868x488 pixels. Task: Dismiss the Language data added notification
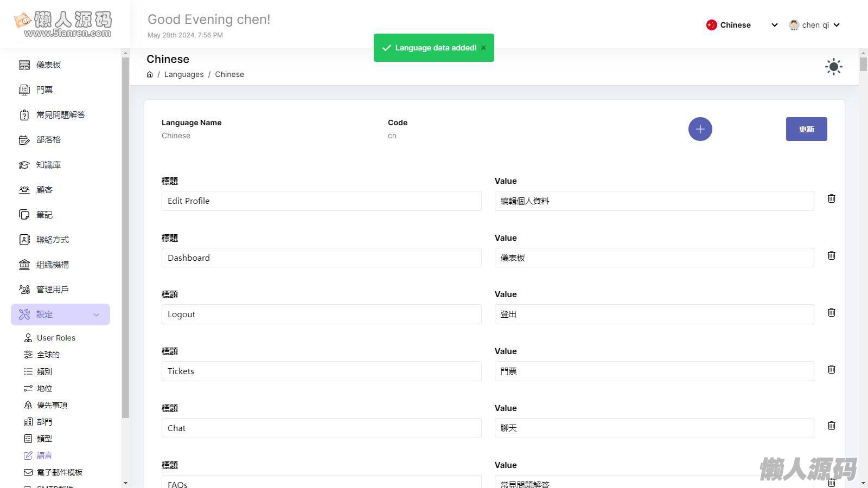483,48
